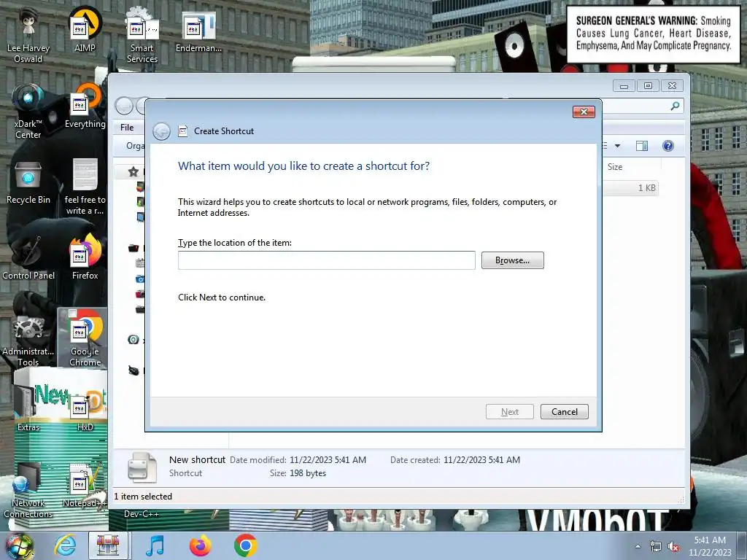The height and width of the screenshot is (560, 747).
Task: Maximize the Explorer window
Action: tap(648, 86)
